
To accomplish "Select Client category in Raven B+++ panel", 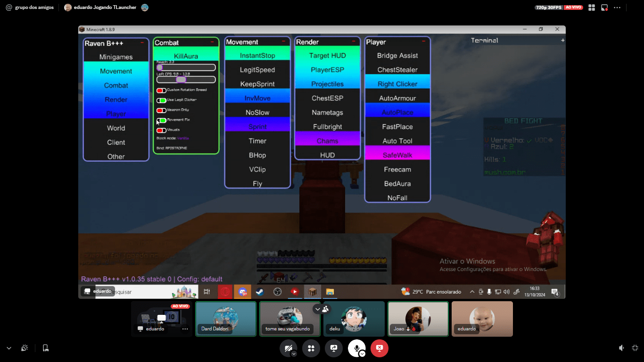I will pyautogui.click(x=116, y=142).
